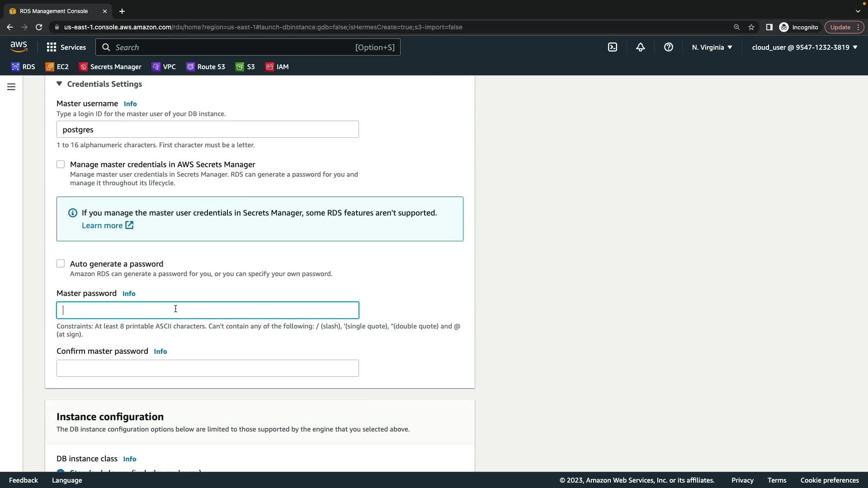This screenshot has height=488, width=868.
Task: Open the EC2 shortcut in favorites bar
Action: 57,67
